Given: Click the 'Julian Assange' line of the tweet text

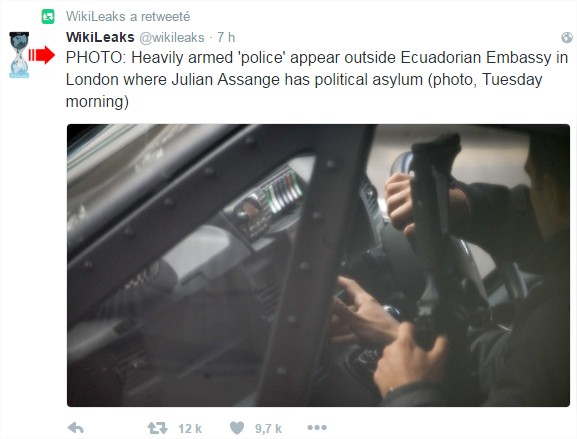Looking at the screenshot, I should pos(304,79).
